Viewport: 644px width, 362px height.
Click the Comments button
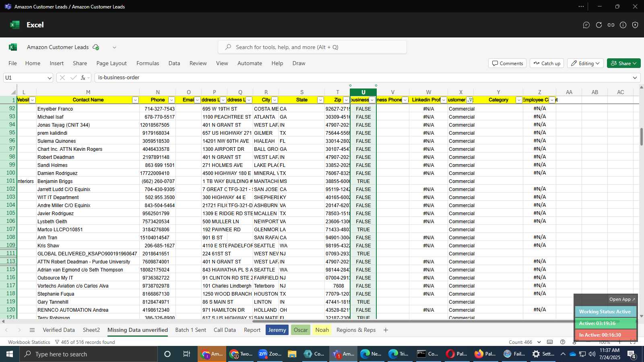pos(508,64)
